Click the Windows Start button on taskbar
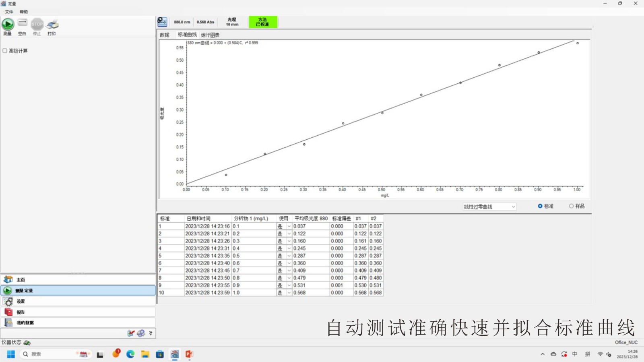Viewport: 644px width, 362px height. pos(11,354)
